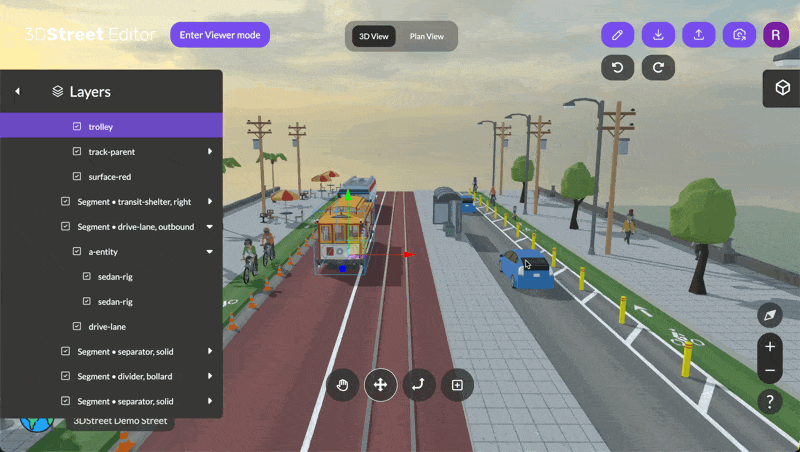Viewport: 800px width, 452px height.
Task: Collapse the a-entity layer group
Action: click(210, 252)
